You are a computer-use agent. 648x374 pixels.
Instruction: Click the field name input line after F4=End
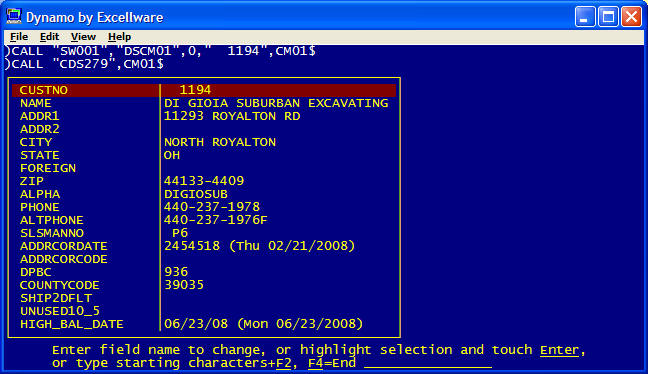pyautogui.click(x=428, y=363)
